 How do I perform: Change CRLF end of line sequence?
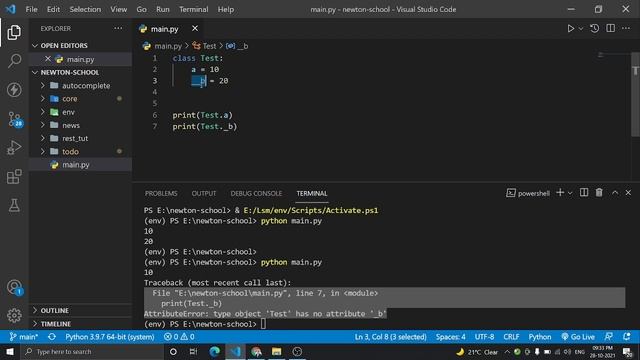511,337
